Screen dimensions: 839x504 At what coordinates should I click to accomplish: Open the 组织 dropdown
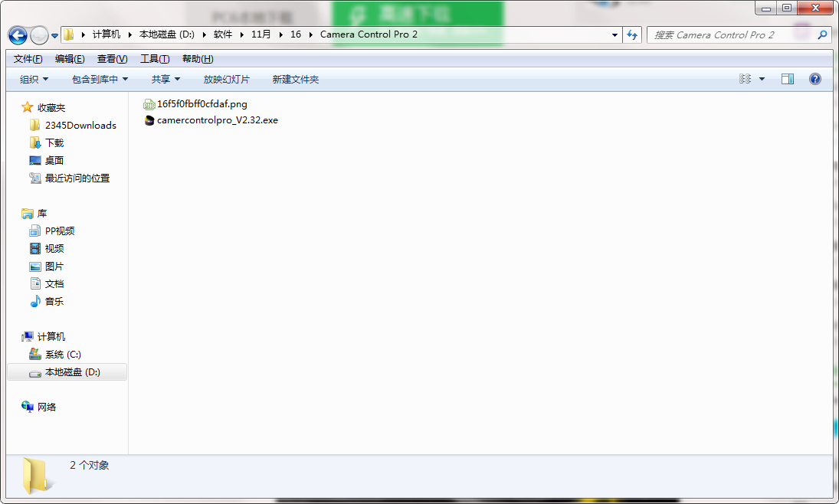point(34,79)
